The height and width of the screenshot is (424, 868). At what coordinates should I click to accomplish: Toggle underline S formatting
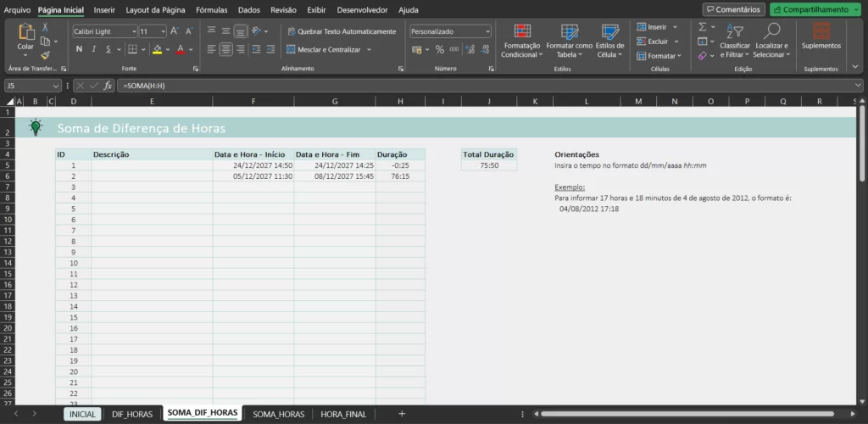[108, 49]
